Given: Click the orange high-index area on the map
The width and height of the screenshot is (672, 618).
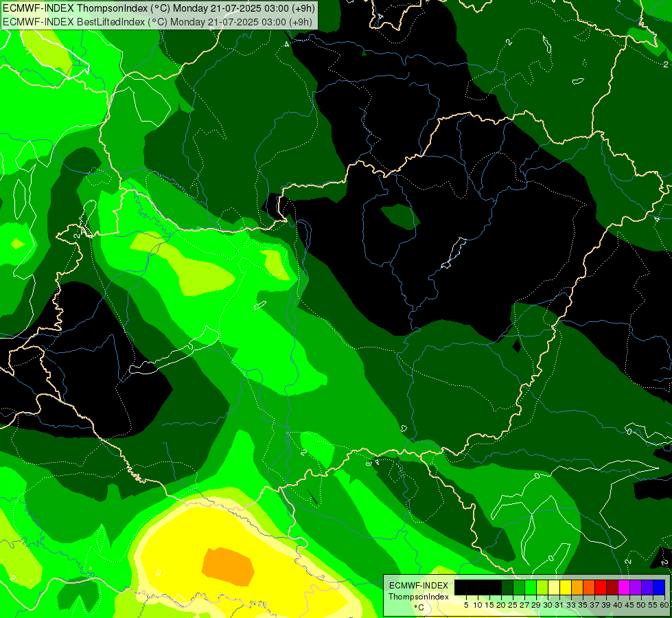Looking at the screenshot, I should pyautogui.click(x=228, y=566).
